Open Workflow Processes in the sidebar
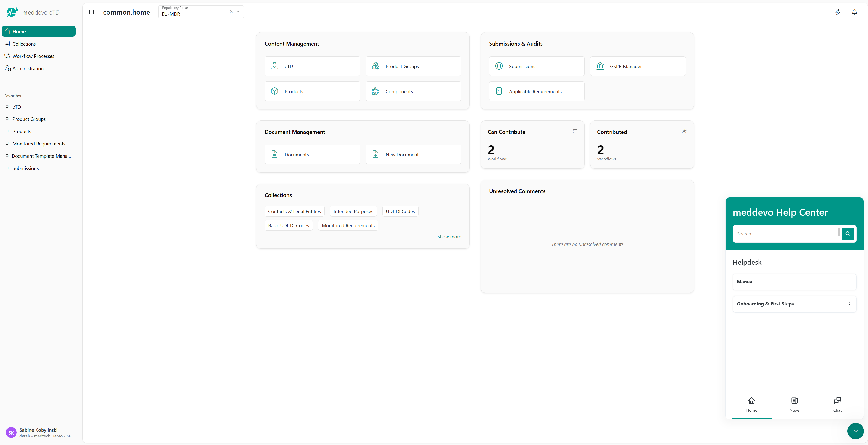Screen dimensions: 868x445 click(33, 56)
